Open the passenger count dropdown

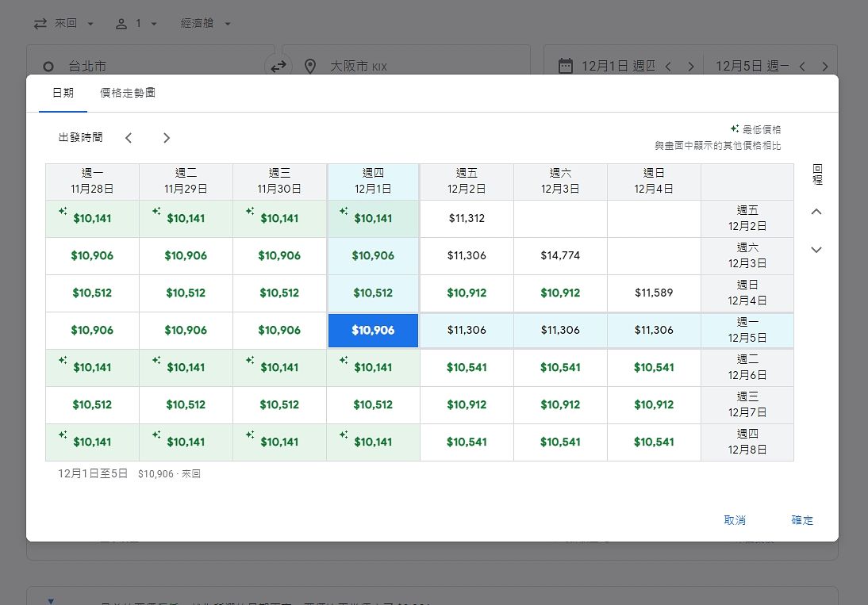point(136,24)
